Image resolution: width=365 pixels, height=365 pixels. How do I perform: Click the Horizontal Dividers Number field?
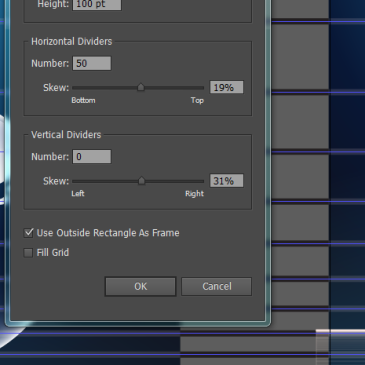(92, 63)
